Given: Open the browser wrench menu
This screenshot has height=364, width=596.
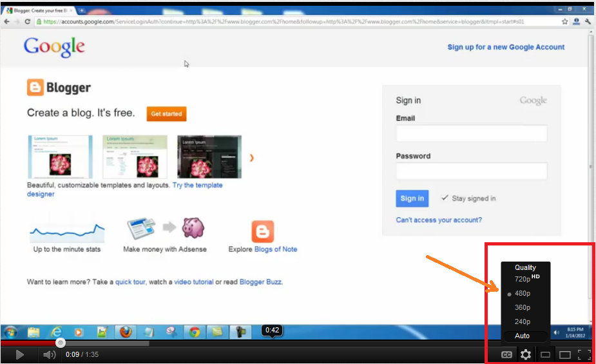Looking at the screenshot, I should (588, 22).
